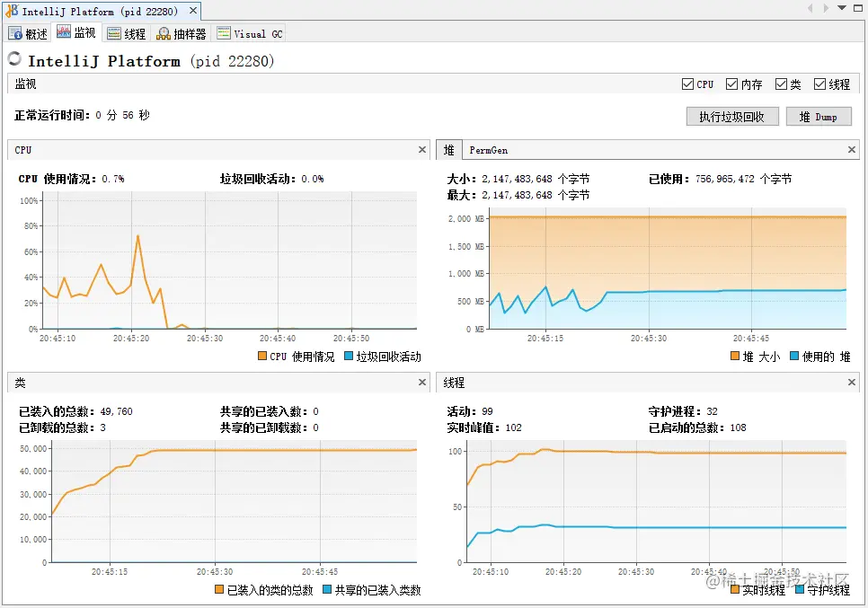Click the blue 垃圾回收活动 legend swatch
This screenshot has height=608, width=868.
point(349,356)
